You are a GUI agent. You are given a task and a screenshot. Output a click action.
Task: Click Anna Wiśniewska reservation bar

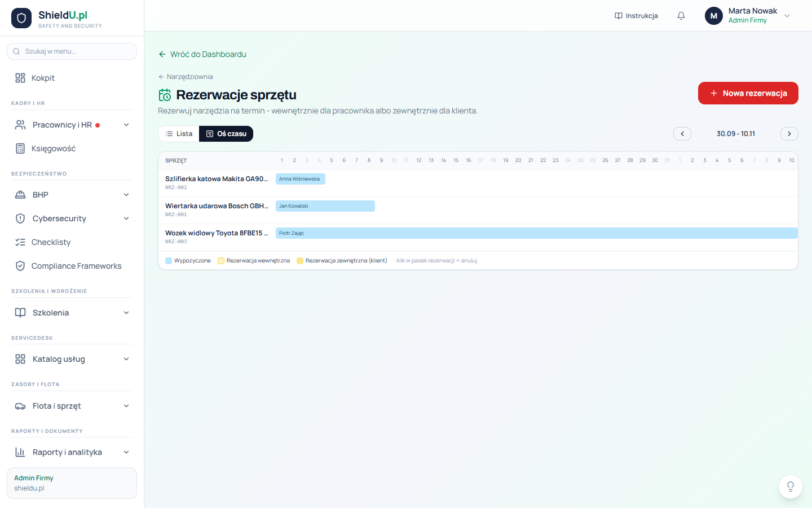(x=301, y=179)
